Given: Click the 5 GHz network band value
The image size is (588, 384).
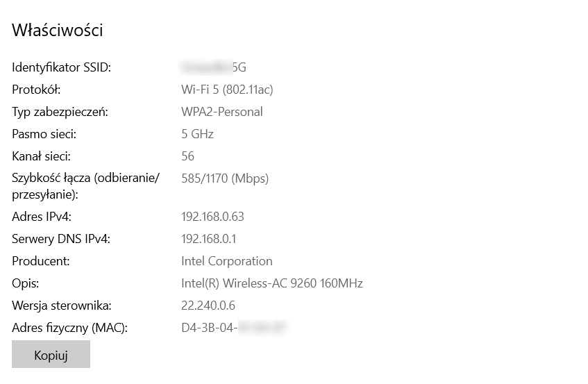Looking at the screenshot, I should [x=197, y=134].
